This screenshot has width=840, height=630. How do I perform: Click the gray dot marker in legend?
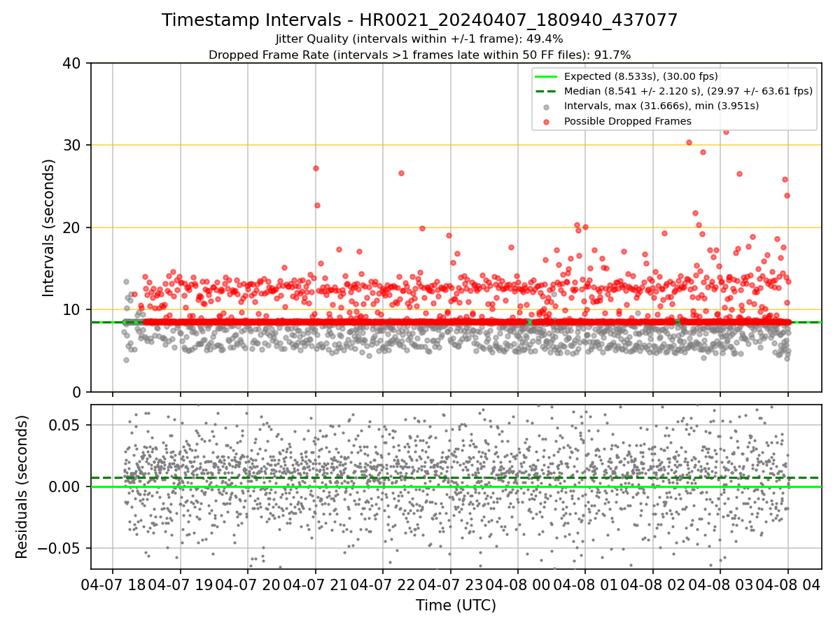(546, 106)
